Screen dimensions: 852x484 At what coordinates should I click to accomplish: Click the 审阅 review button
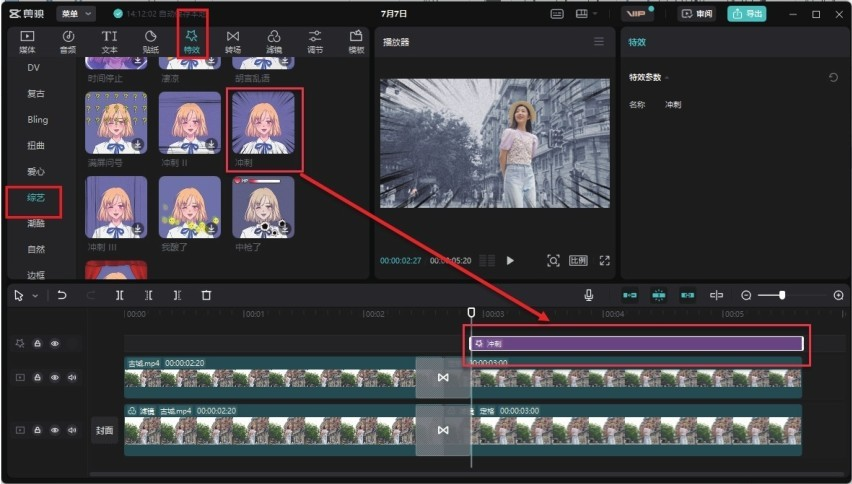[x=697, y=14]
